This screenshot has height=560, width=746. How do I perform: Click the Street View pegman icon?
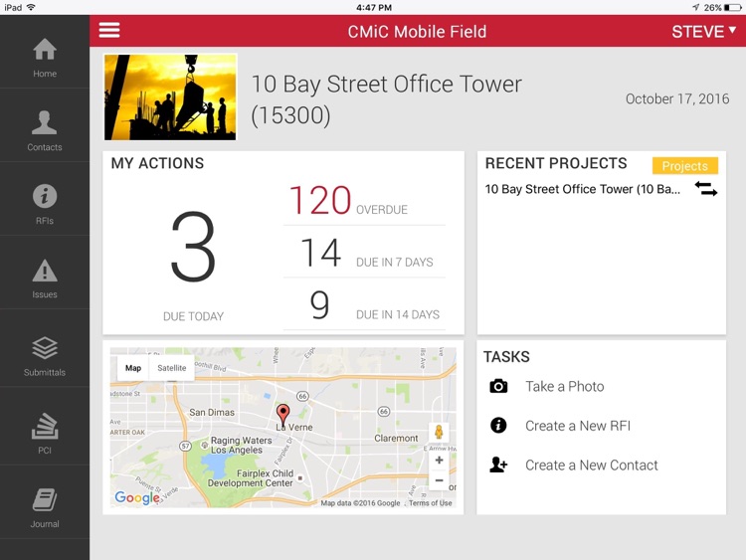(x=439, y=432)
